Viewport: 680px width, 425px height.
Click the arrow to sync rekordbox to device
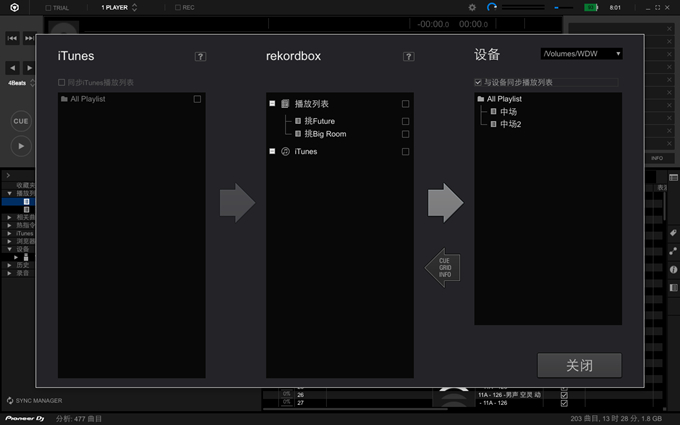pyautogui.click(x=445, y=202)
